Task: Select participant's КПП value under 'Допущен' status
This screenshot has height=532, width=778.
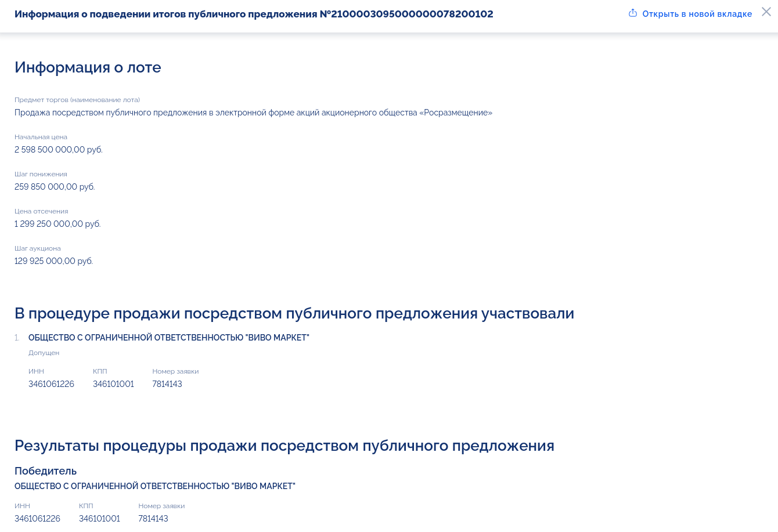Action: (113, 384)
